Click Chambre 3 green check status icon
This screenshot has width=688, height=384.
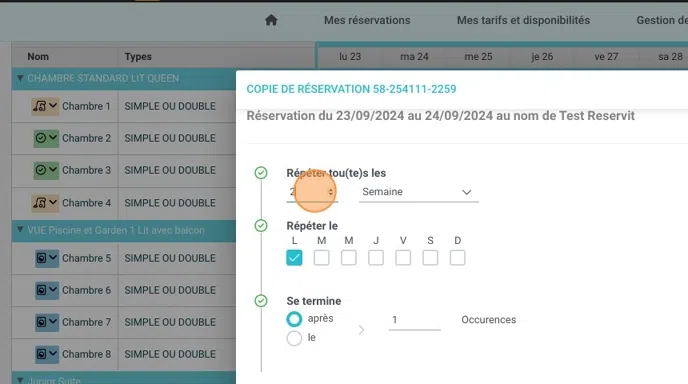40,170
